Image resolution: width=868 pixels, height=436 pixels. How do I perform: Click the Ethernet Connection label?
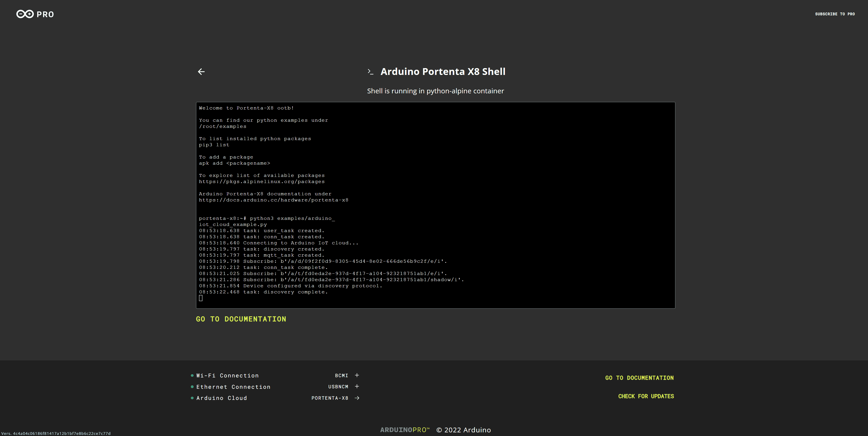pos(233,387)
